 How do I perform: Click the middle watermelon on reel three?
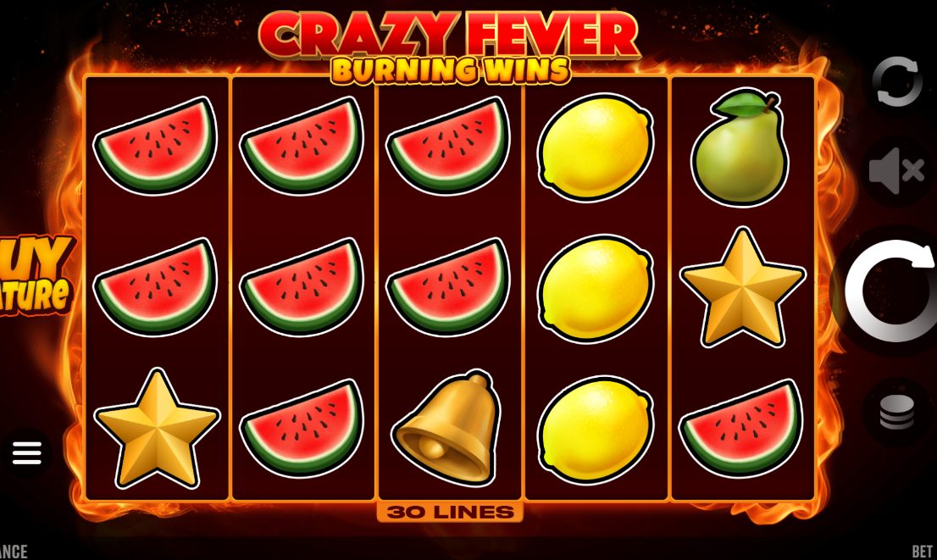point(448,287)
